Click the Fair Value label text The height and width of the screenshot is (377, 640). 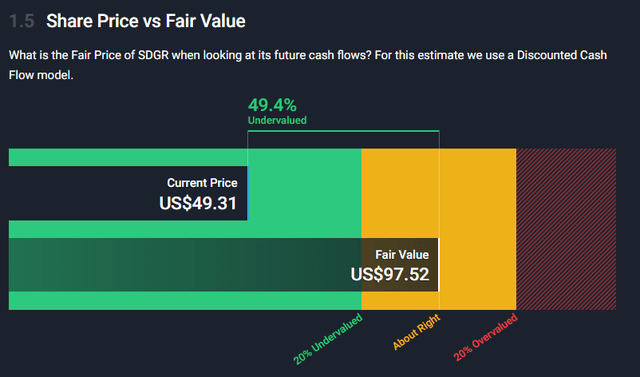402,255
